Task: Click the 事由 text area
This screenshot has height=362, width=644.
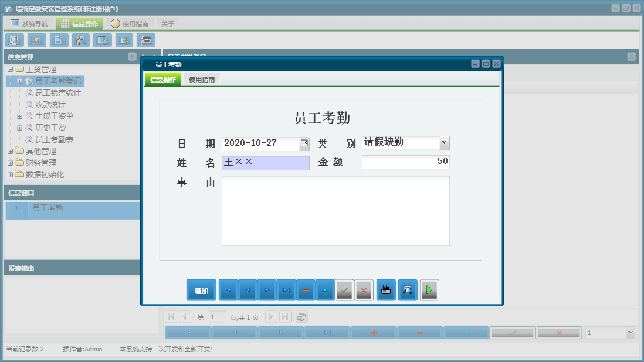Action: pyautogui.click(x=335, y=211)
